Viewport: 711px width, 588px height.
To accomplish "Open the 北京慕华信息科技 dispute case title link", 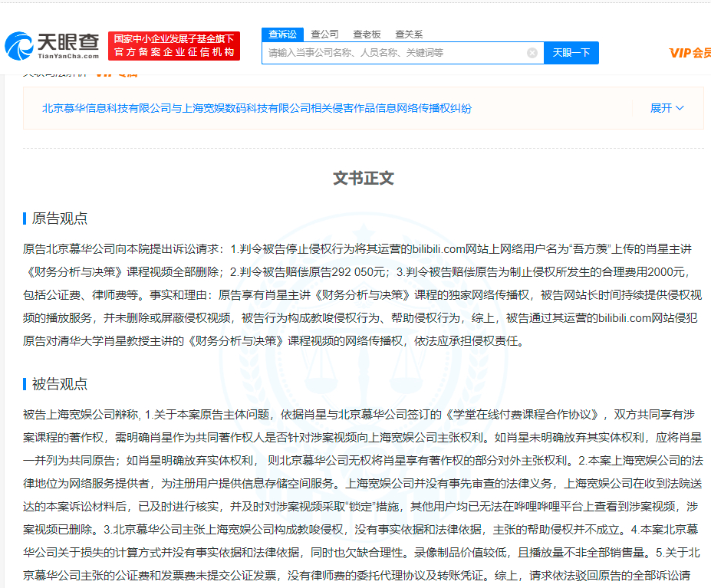I will [x=257, y=108].
